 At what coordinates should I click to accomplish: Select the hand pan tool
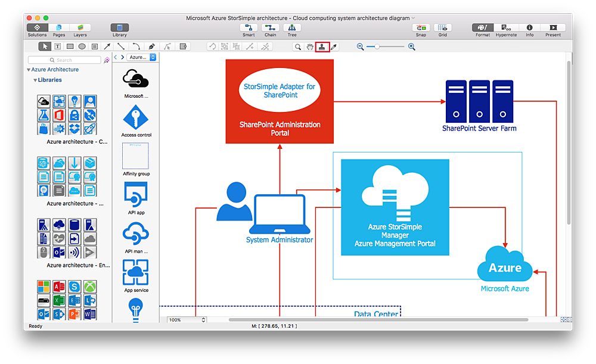click(x=311, y=46)
